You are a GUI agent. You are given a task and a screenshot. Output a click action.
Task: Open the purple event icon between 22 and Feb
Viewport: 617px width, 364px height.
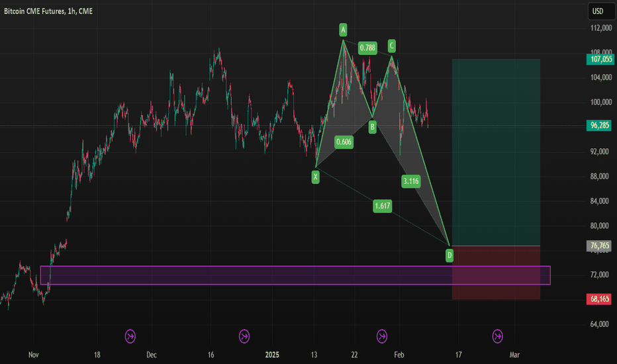(x=382, y=336)
